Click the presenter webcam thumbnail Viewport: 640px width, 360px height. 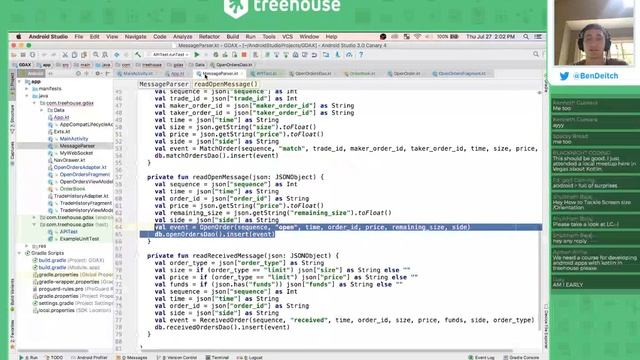pos(593,33)
